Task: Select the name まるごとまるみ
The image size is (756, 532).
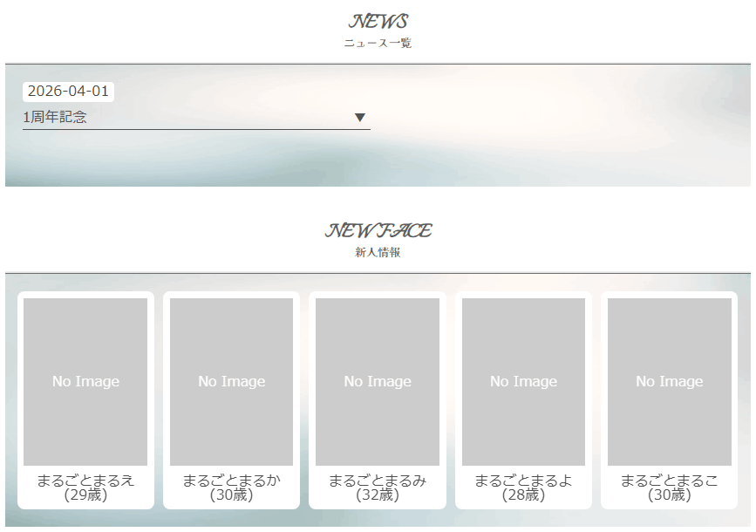Action: tap(378, 481)
